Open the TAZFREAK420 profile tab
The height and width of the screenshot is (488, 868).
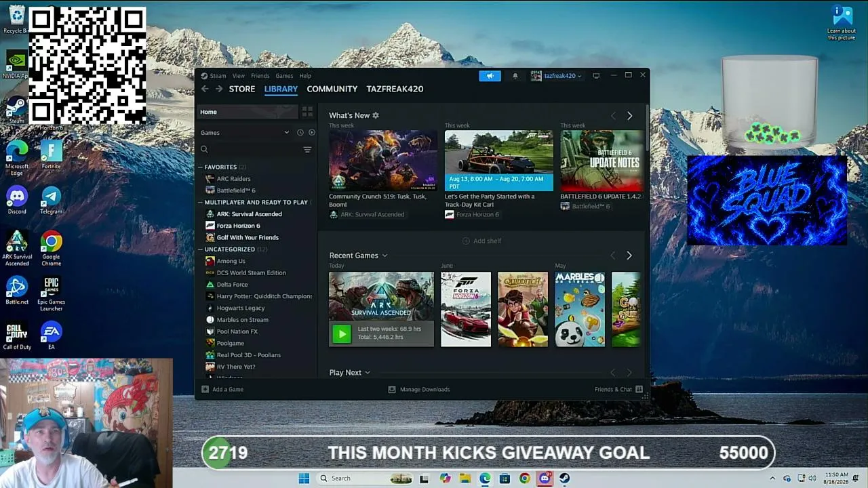tap(395, 89)
